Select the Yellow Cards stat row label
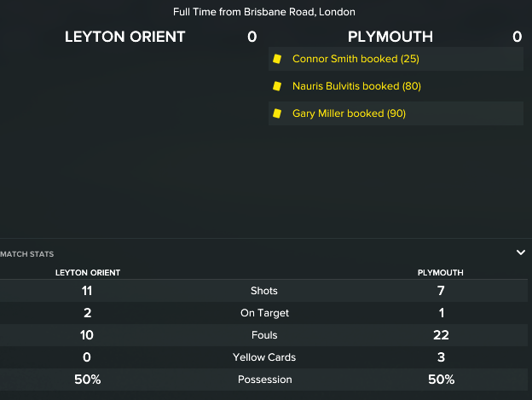 pyautogui.click(x=264, y=357)
